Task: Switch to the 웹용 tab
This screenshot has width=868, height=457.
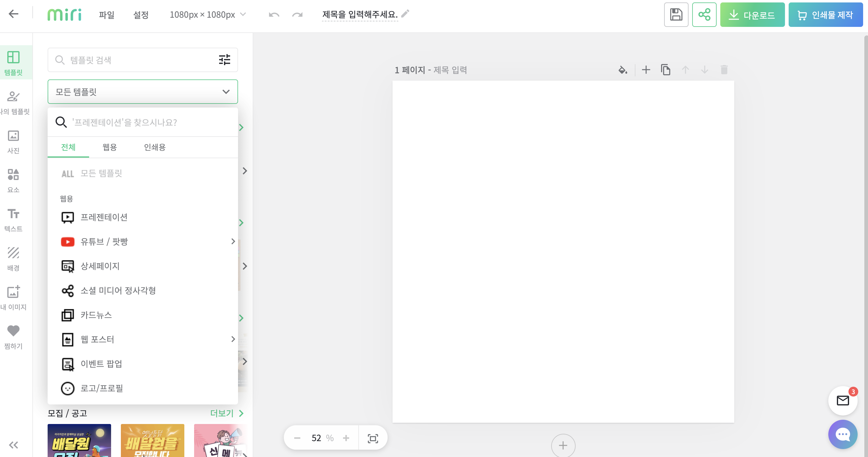Action: 110,147
